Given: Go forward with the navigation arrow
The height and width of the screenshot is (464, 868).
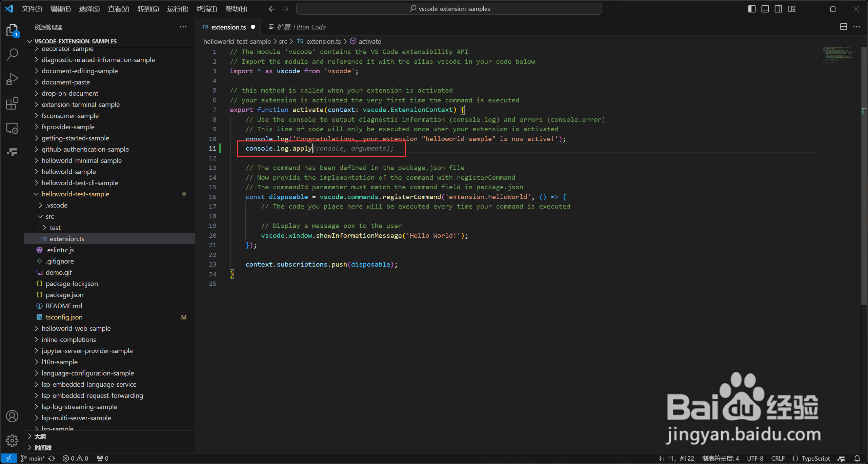Looking at the screenshot, I should pos(285,9).
